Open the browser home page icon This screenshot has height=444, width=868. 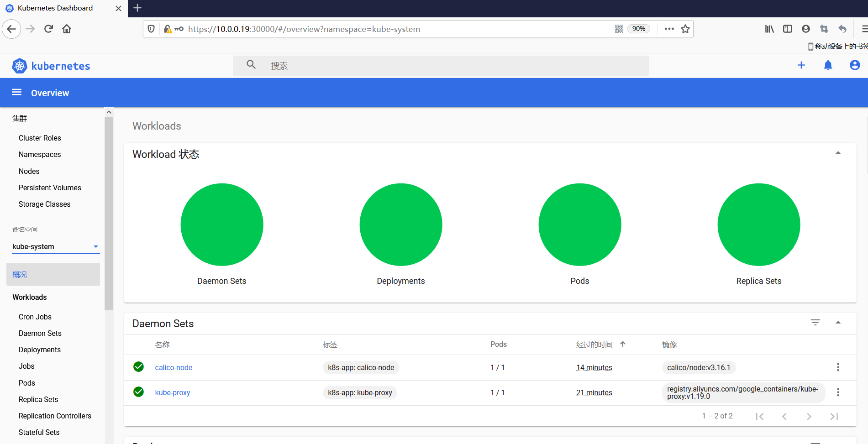tap(67, 29)
